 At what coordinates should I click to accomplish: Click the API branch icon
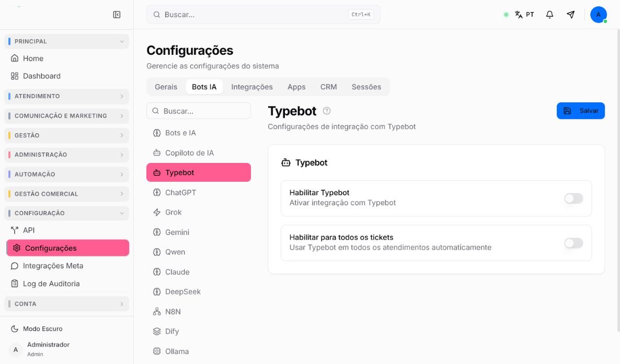15,230
